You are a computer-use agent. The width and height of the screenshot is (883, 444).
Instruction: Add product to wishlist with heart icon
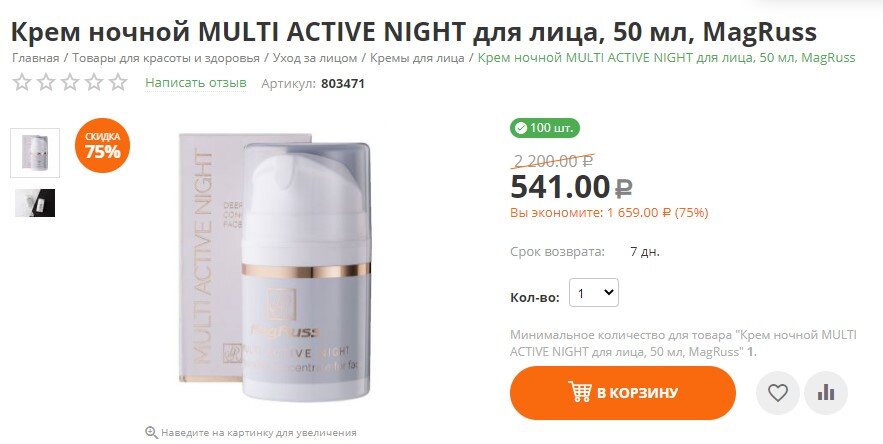coord(778,393)
